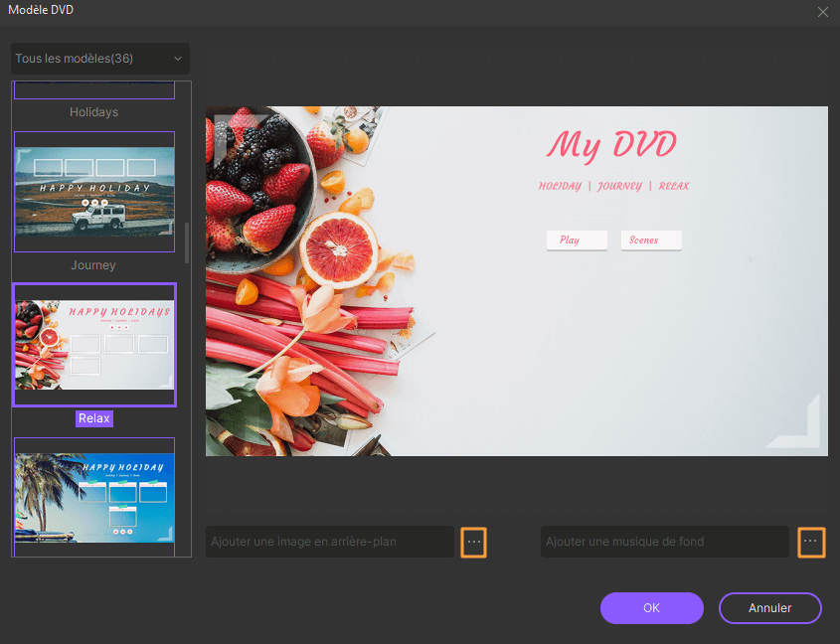Image resolution: width=840 pixels, height=644 pixels.
Task: Click the background image path field
Action: pyautogui.click(x=329, y=542)
